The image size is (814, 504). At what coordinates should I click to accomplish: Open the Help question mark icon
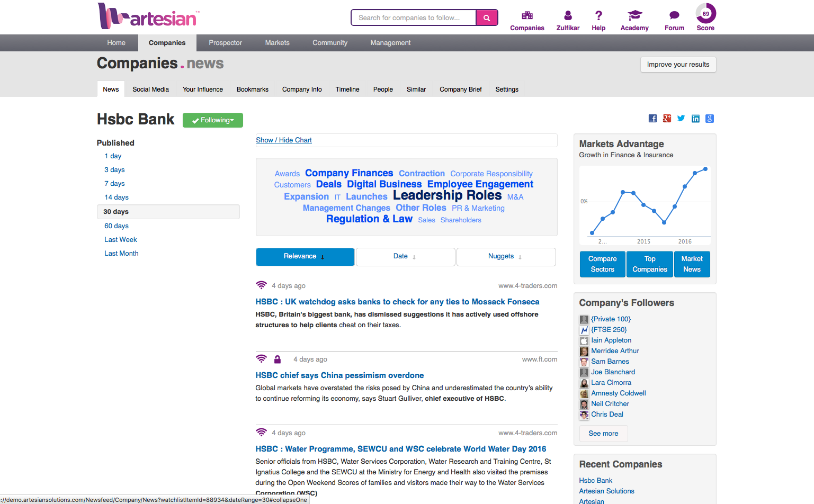pyautogui.click(x=598, y=16)
